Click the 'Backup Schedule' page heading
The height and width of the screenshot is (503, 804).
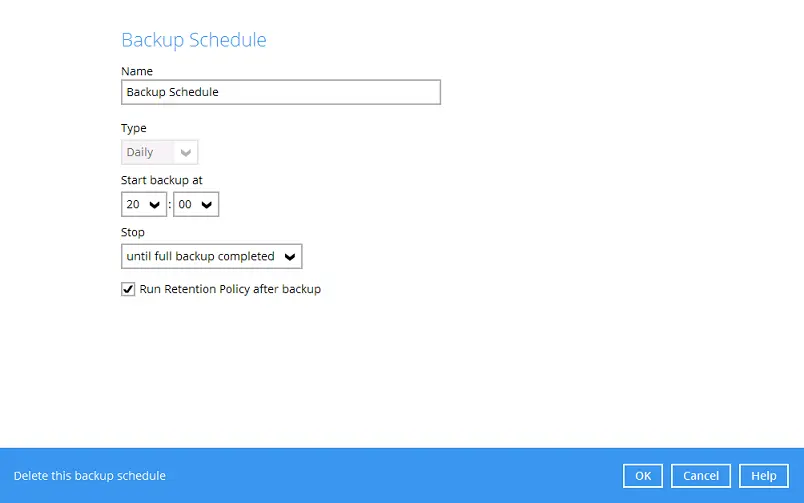coord(194,40)
